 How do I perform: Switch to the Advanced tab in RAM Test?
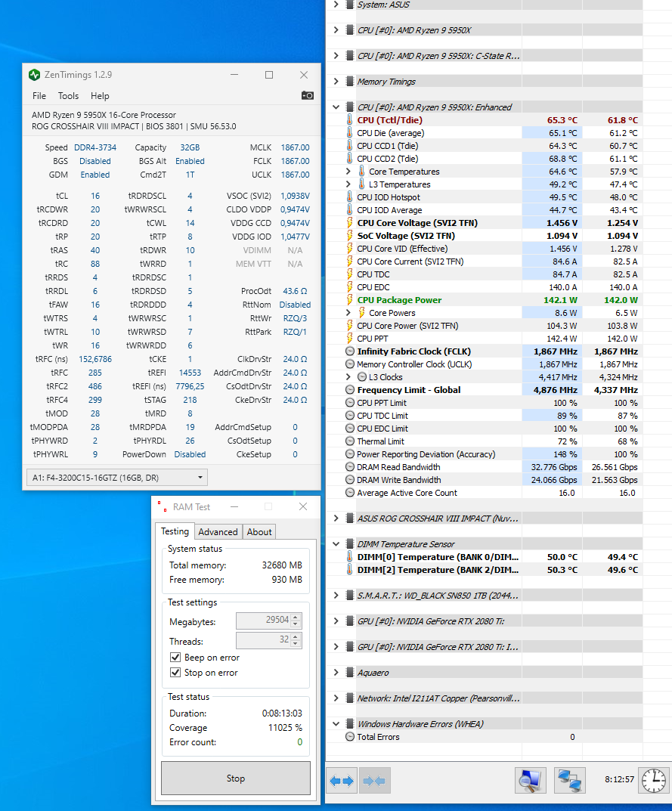218,531
